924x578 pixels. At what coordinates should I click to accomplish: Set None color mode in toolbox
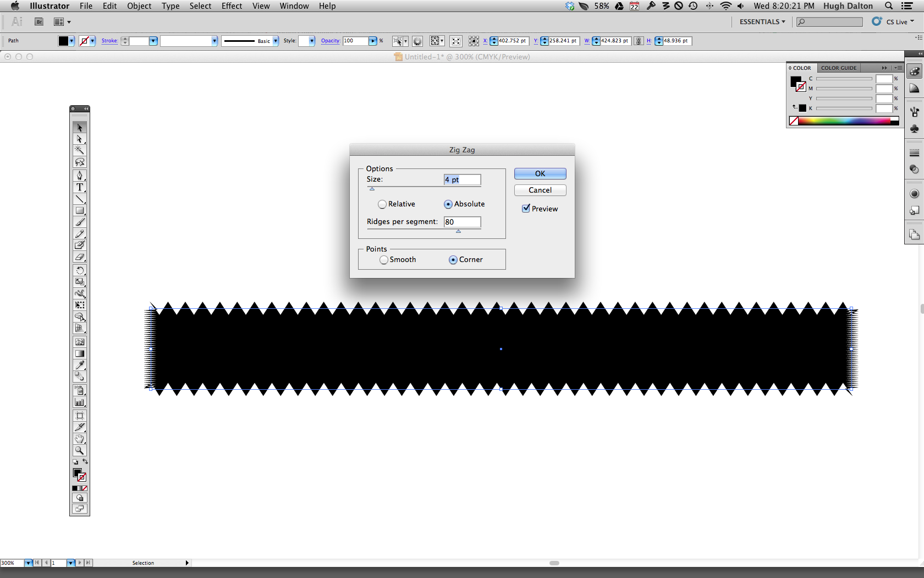(x=85, y=488)
